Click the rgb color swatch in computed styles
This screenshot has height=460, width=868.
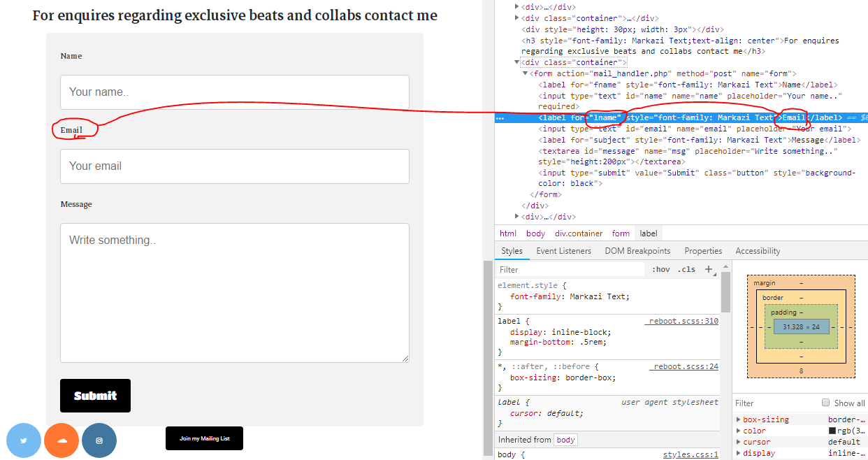pyautogui.click(x=832, y=431)
